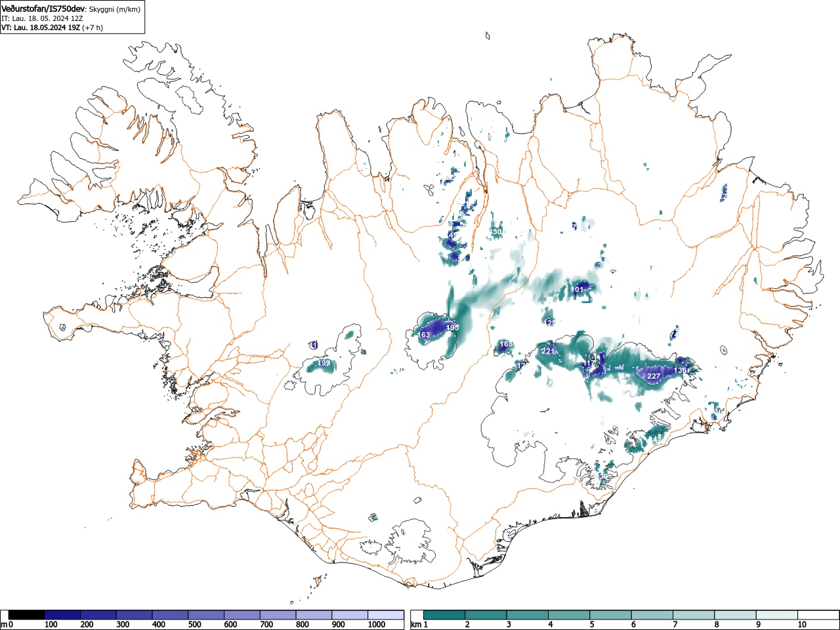Select the 9–10 km palest legend swatch
The height and width of the screenshot is (630, 840).
click(x=776, y=615)
